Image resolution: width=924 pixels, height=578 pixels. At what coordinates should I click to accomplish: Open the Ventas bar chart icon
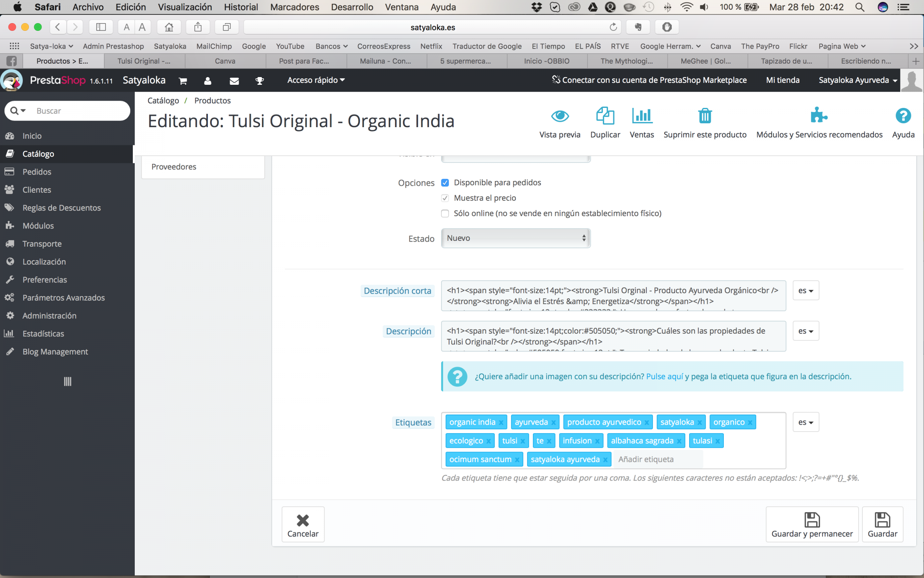[641, 116]
